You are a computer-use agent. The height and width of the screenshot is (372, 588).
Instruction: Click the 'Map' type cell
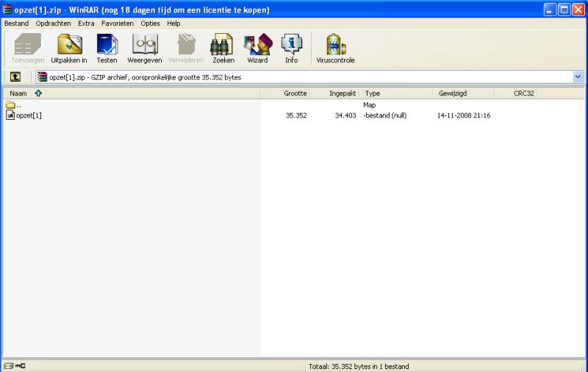click(370, 105)
